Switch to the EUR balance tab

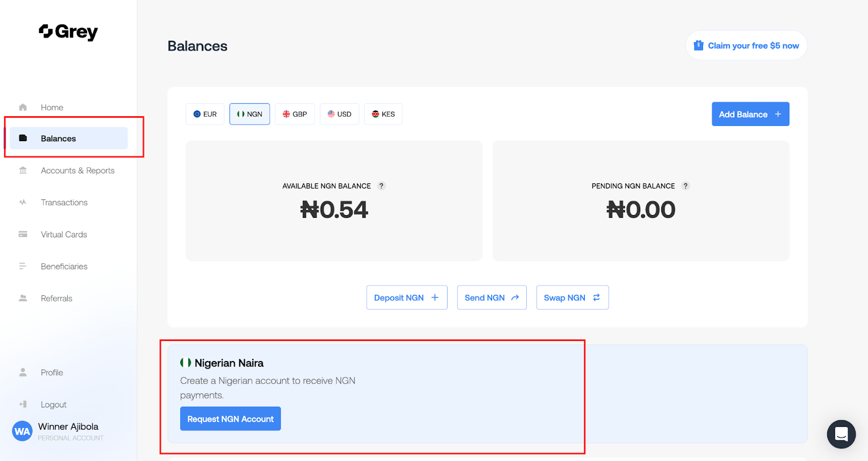coord(205,114)
